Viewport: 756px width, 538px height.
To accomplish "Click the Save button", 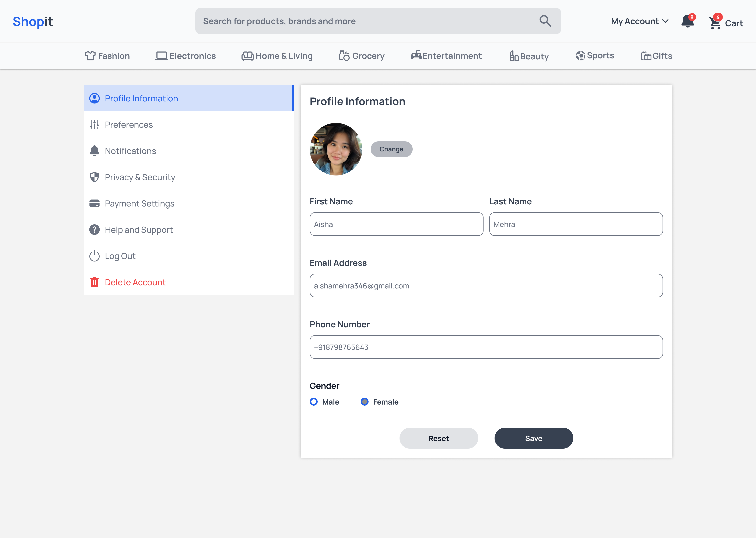I will coord(534,438).
